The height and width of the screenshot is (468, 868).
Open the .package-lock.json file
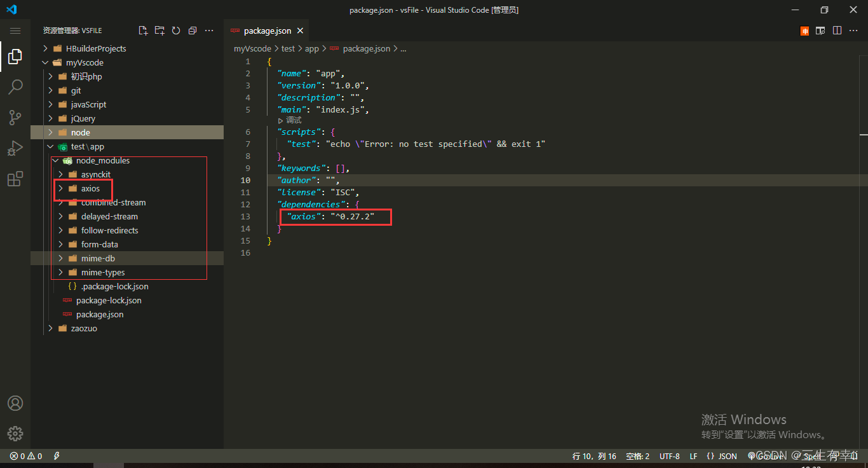[x=127, y=286]
